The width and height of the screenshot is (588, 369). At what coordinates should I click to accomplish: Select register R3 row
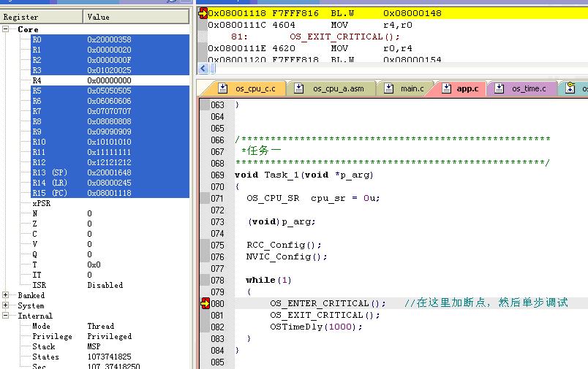tap(110, 70)
